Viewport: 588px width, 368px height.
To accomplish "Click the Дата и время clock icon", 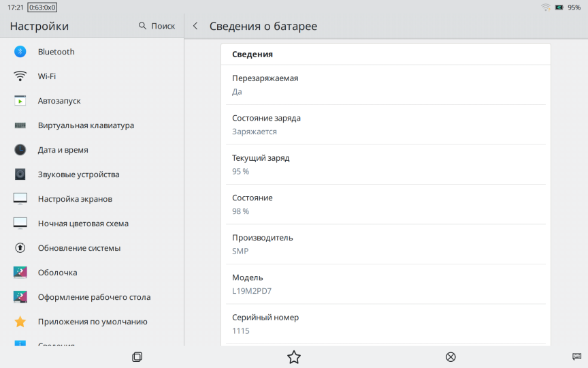I will 20,150.
